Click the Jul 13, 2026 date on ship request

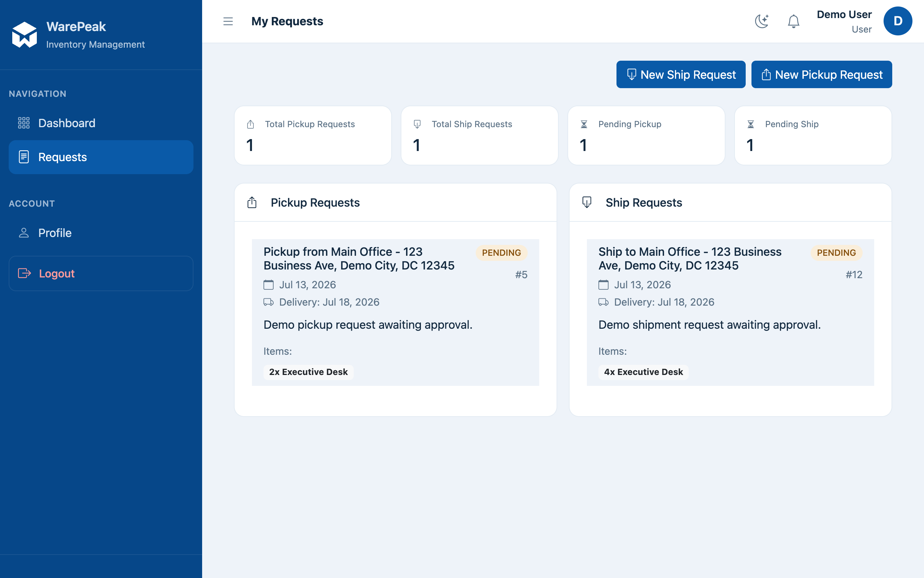(x=642, y=285)
